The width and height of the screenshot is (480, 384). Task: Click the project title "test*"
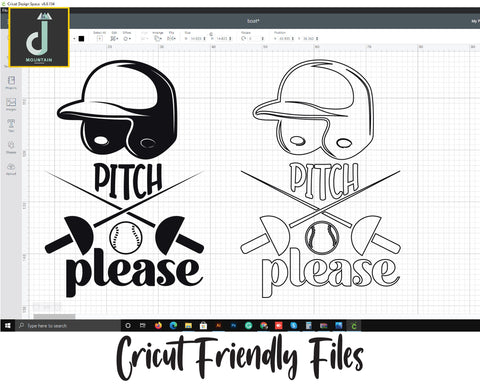pos(253,21)
